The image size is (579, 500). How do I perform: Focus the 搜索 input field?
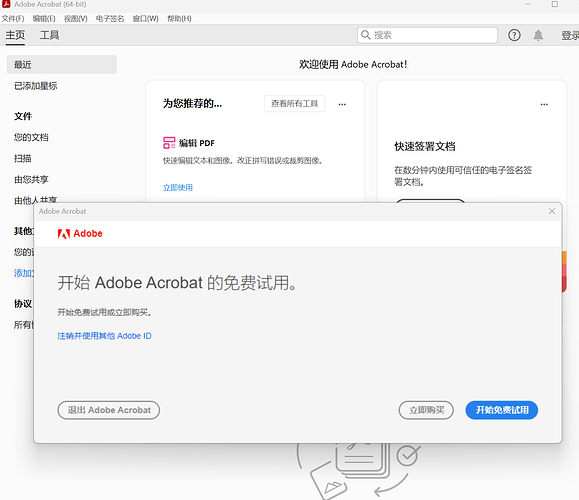(x=427, y=35)
